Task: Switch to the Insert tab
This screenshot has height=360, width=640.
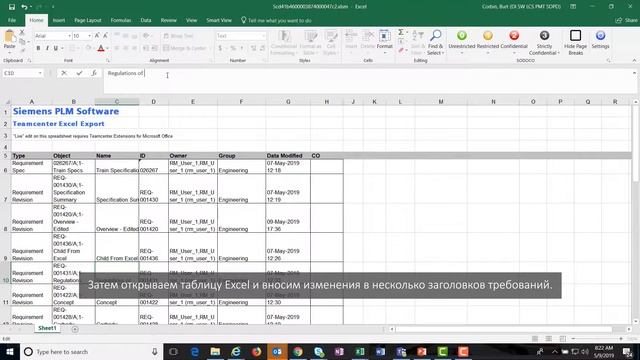Action: click(59, 20)
